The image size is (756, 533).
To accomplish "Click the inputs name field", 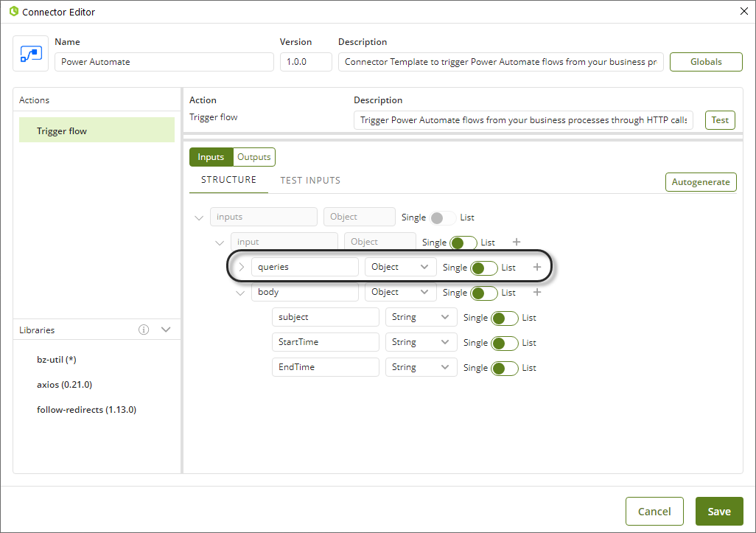I will coord(264,217).
